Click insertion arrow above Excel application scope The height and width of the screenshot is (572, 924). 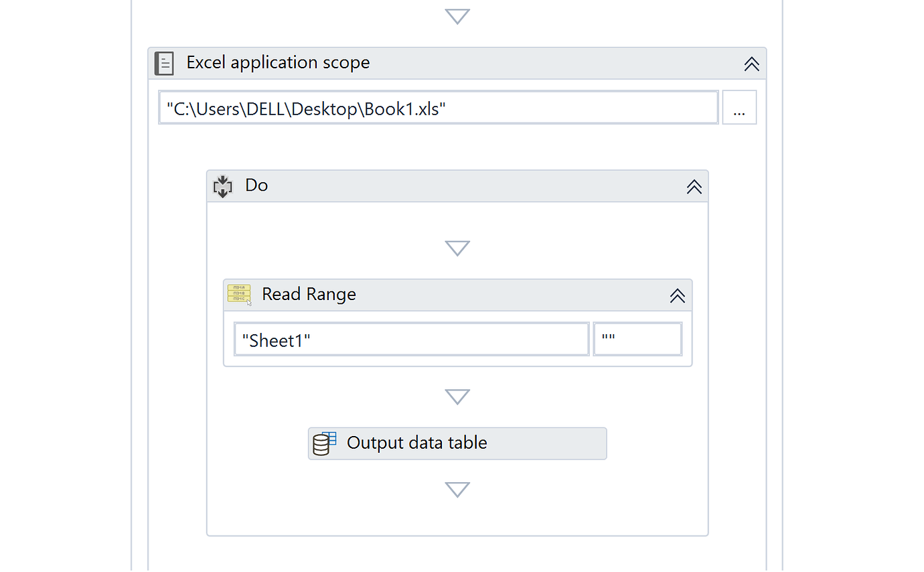click(x=457, y=15)
